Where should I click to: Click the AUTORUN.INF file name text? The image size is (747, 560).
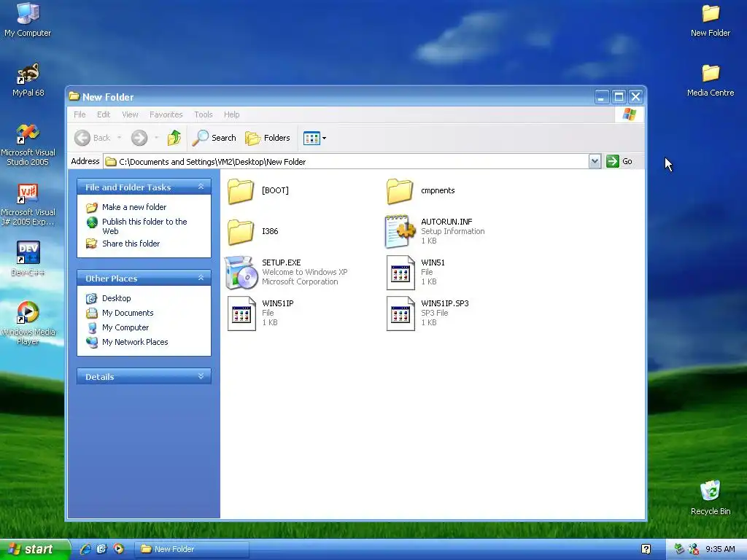446,222
